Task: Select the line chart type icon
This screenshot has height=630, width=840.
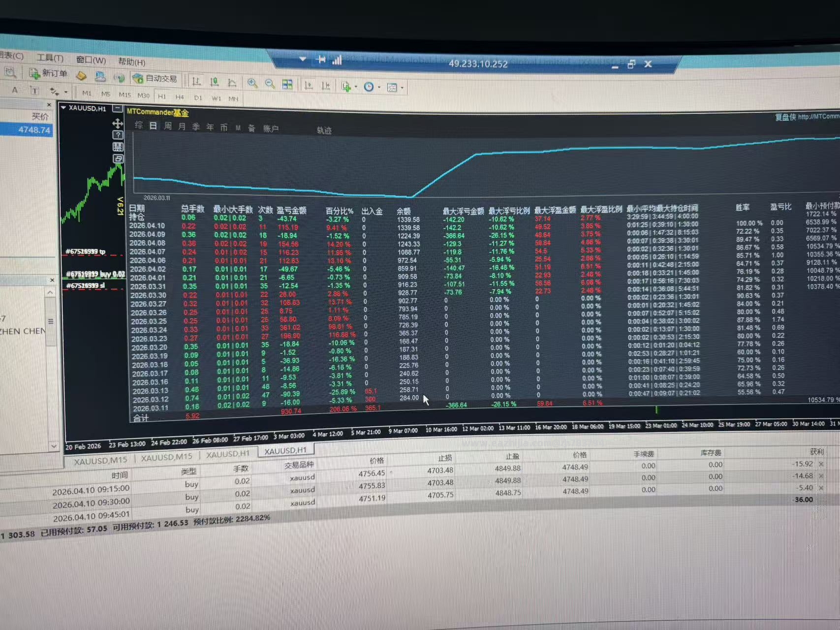Action: point(232,82)
